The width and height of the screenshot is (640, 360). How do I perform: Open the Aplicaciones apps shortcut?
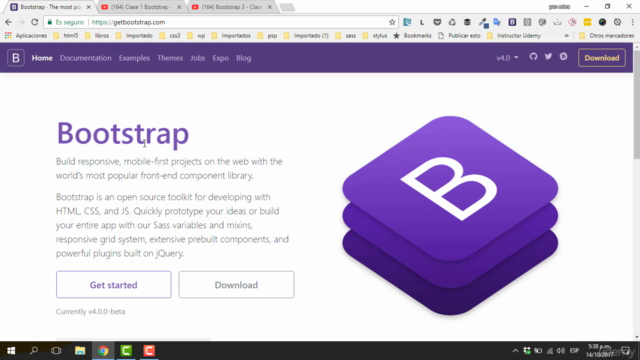click(26, 36)
